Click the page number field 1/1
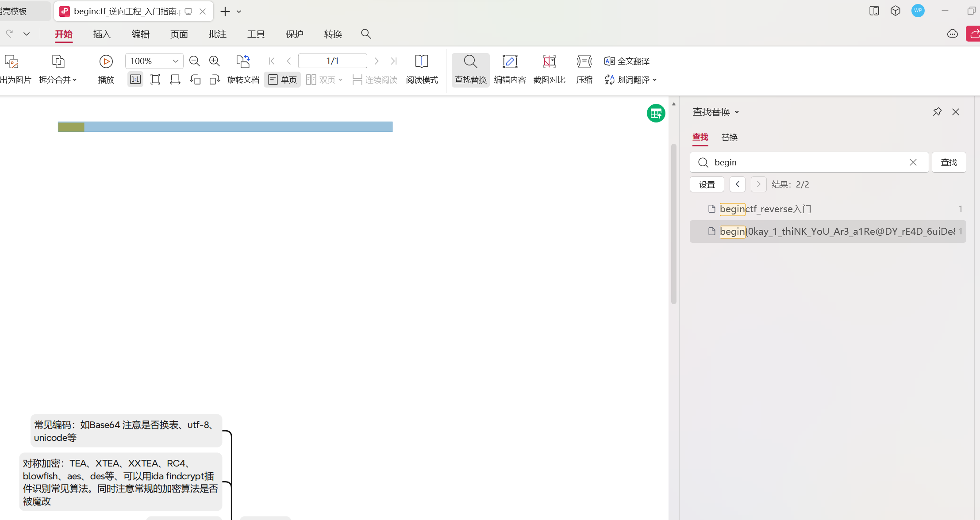980x520 pixels. click(333, 61)
